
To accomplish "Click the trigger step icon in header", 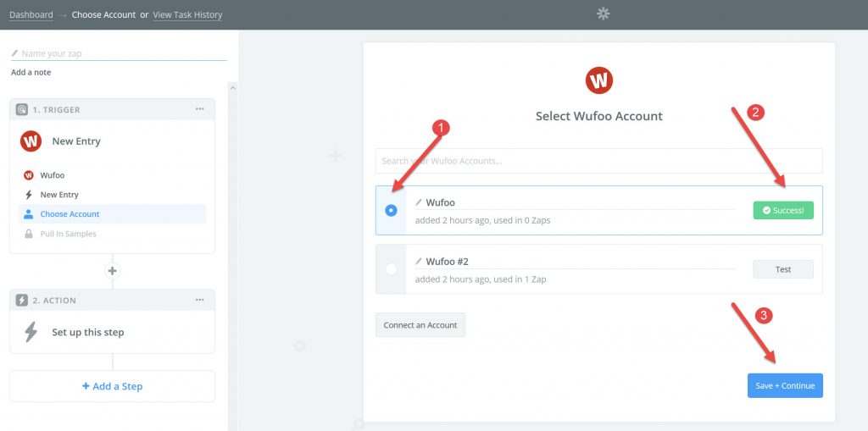I will tap(22, 109).
